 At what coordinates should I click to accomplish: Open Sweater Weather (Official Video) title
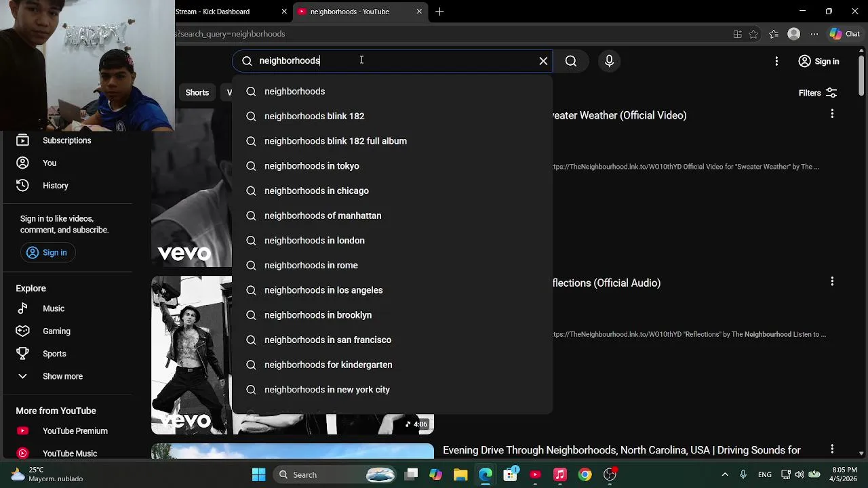619,115
